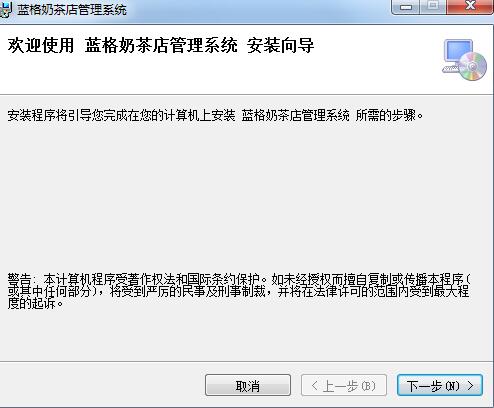Click the blue monitor in the banner graphic
This screenshot has width=494, height=408.
(x=458, y=52)
